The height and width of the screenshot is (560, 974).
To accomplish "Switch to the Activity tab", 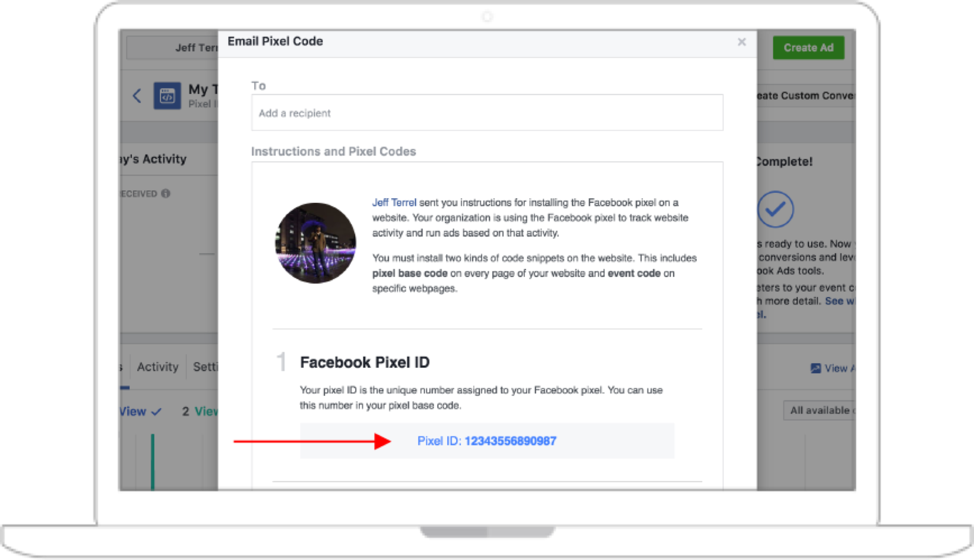I will 157,367.
